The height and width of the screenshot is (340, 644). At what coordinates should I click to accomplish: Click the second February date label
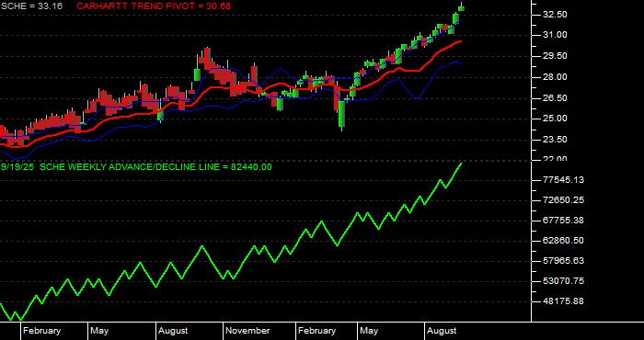click(x=316, y=331)
